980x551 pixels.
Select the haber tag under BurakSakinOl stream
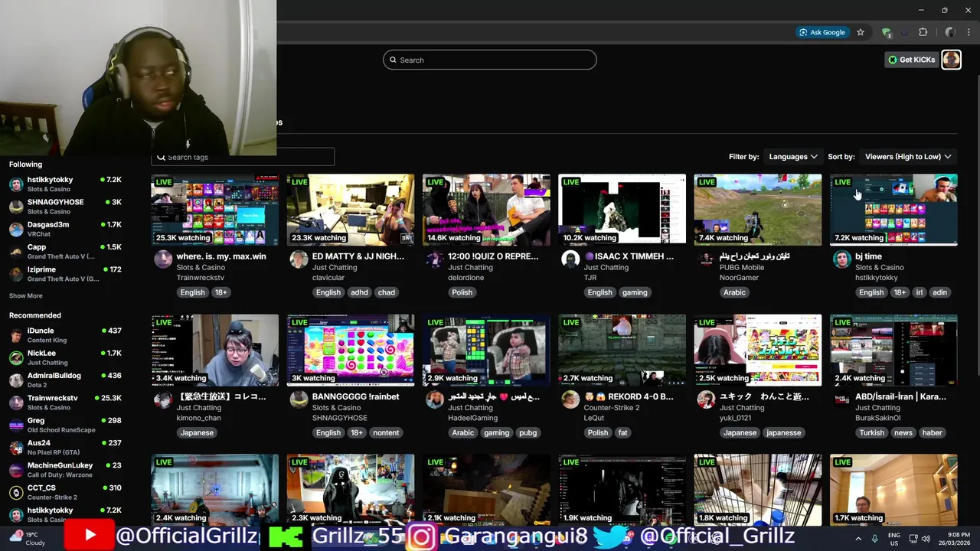(932, 432)
